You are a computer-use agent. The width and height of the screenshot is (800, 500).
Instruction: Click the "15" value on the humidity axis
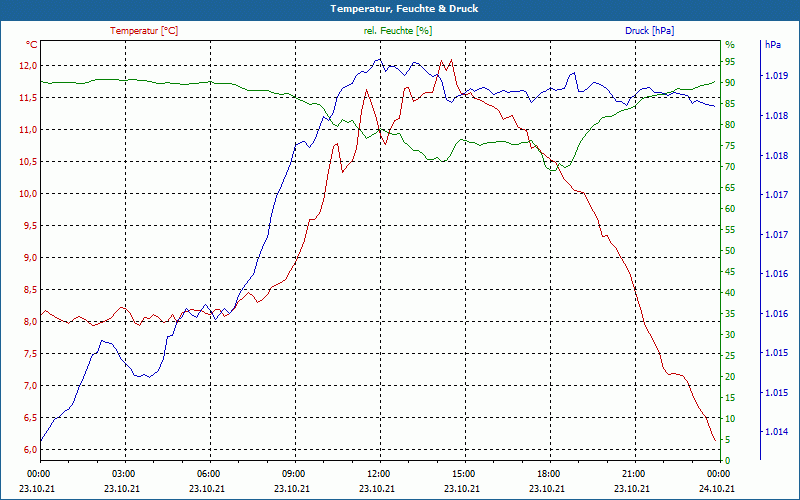(x=730, y=398)
